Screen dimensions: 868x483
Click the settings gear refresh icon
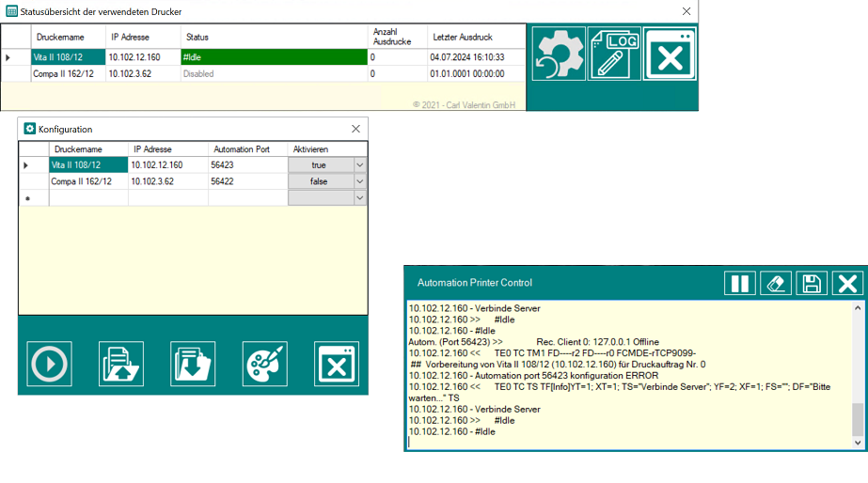559,54
